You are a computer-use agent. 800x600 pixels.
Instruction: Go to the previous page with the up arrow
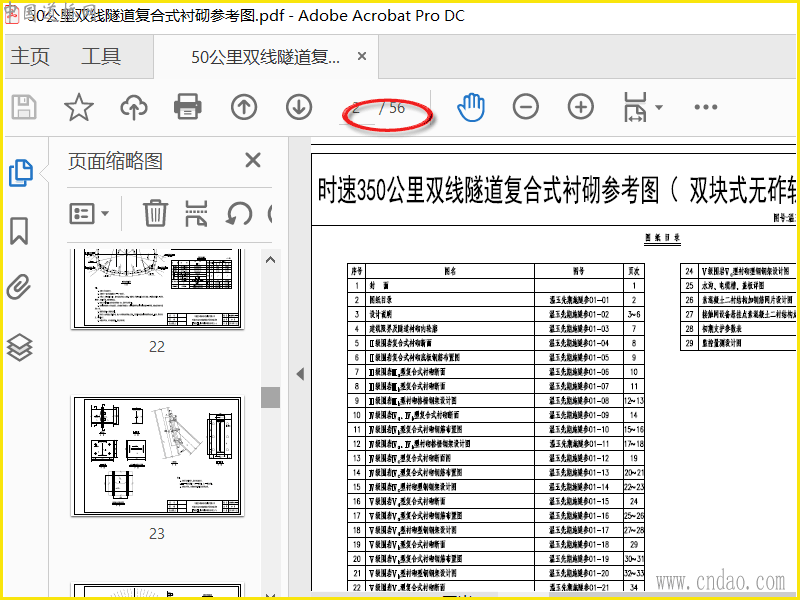click(x=244, y=107)
